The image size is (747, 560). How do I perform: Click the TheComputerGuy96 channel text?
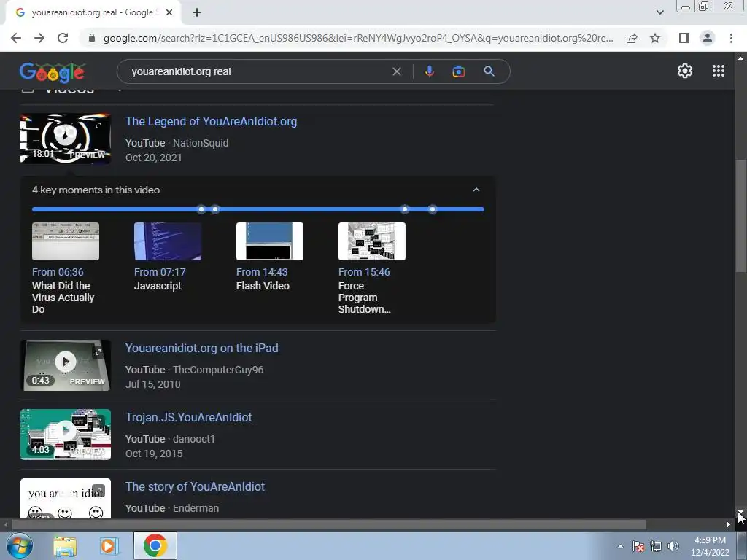218,370
